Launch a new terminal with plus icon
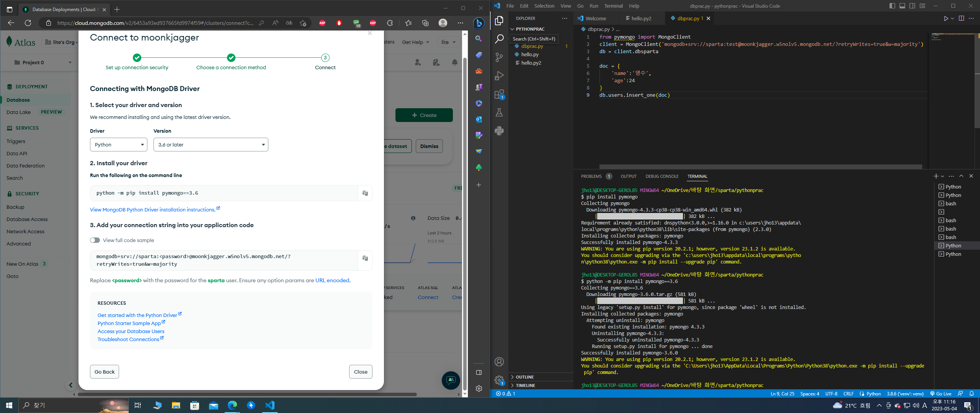The height and width of the screenshot is (413, 980). 936,176
